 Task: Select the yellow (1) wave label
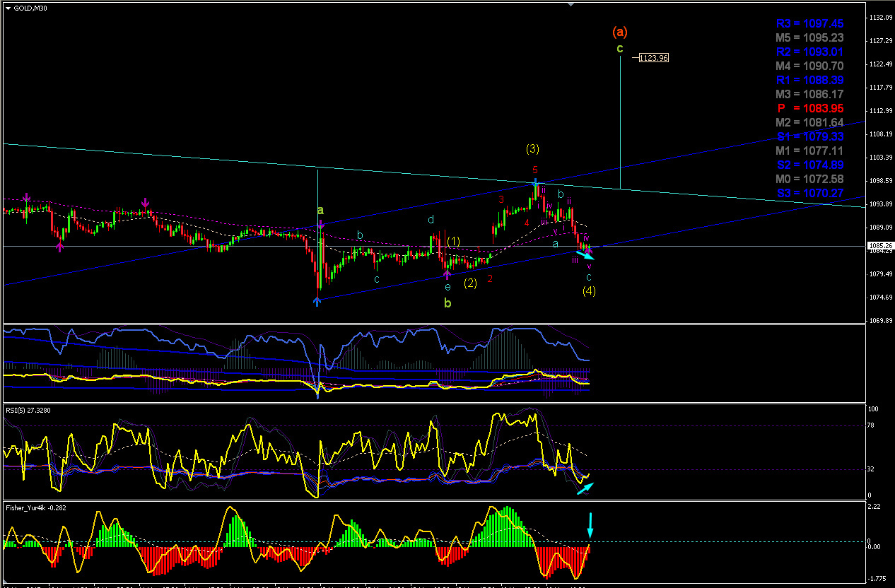(x=453, y=242)
